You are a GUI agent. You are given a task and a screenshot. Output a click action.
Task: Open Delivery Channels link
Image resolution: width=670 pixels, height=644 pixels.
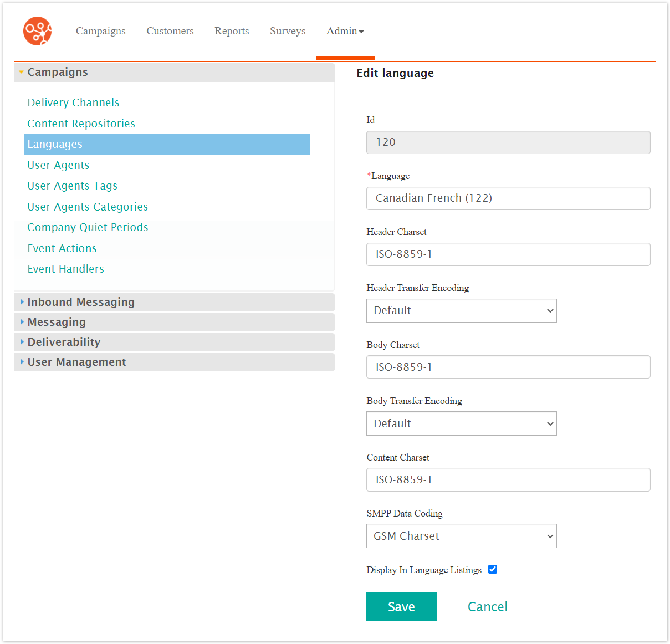pos(73,103)
